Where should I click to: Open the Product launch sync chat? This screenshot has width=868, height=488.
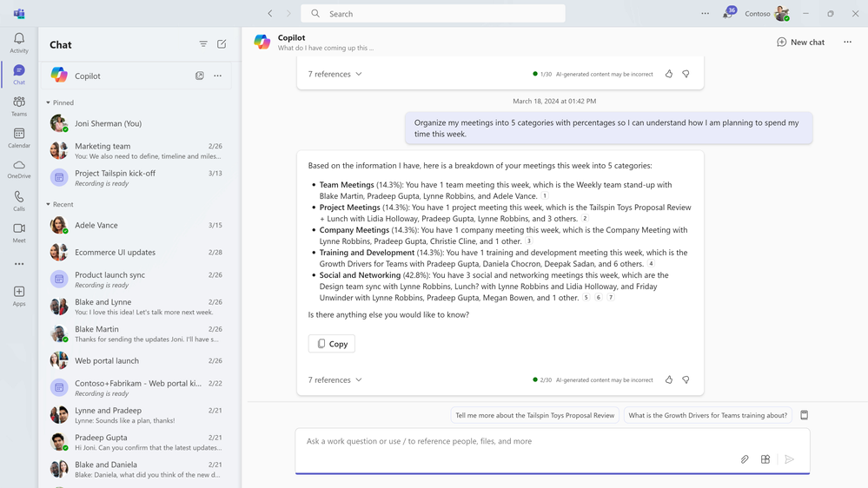136,280
